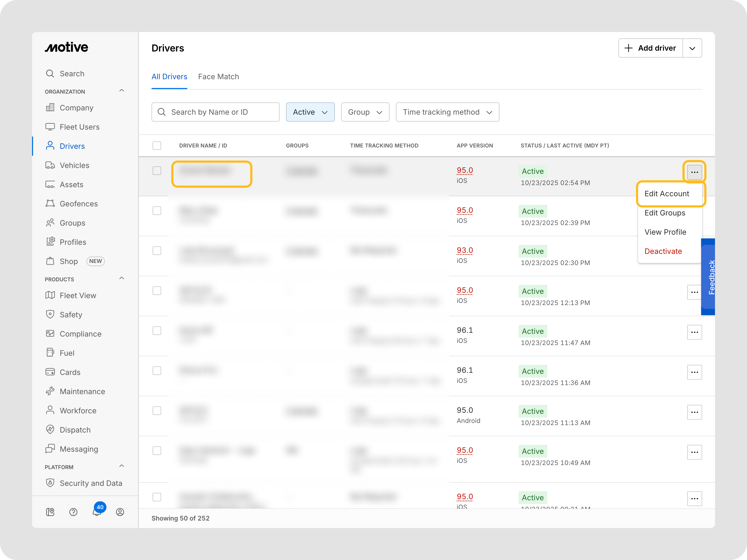Image resolution: width=747 pixels, height=560 pixels.
Task: Collapse the Organization section chevron
Action: point(122,91)
